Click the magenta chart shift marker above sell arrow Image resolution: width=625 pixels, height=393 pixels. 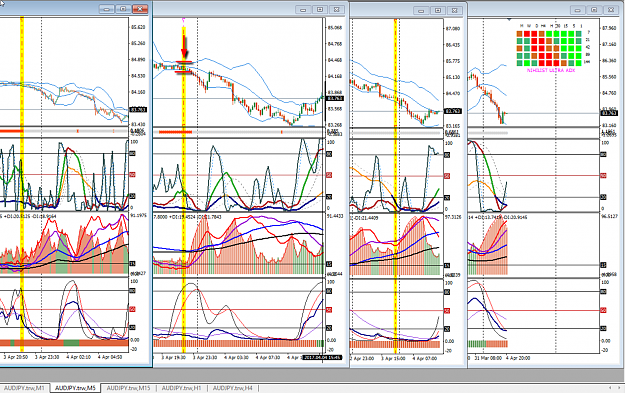click(184, 19)
